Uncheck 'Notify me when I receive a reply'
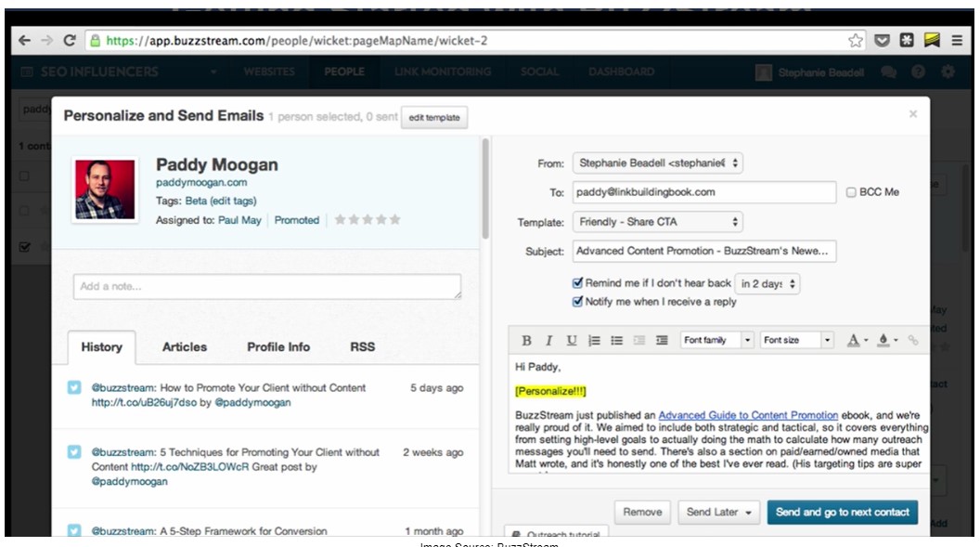The width and height of the screenshot is (980, 547). pyautogui.click(x=577, y=301)
